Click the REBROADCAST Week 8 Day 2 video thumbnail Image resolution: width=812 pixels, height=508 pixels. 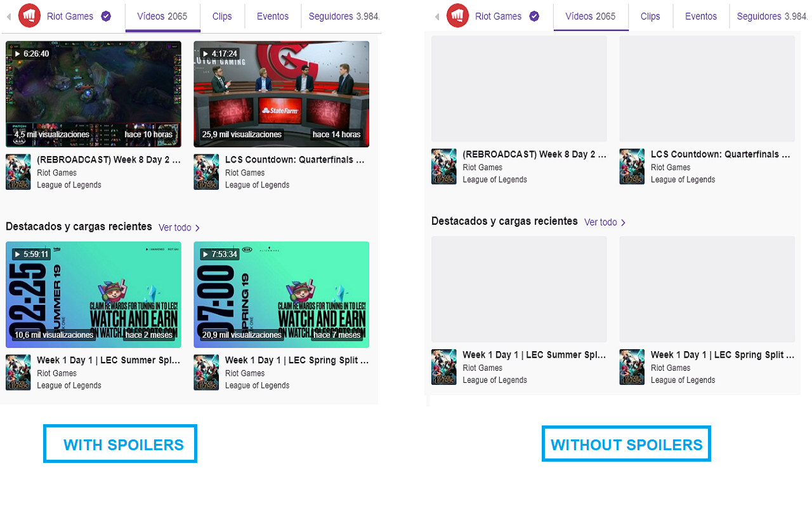[x=93, y=94]
